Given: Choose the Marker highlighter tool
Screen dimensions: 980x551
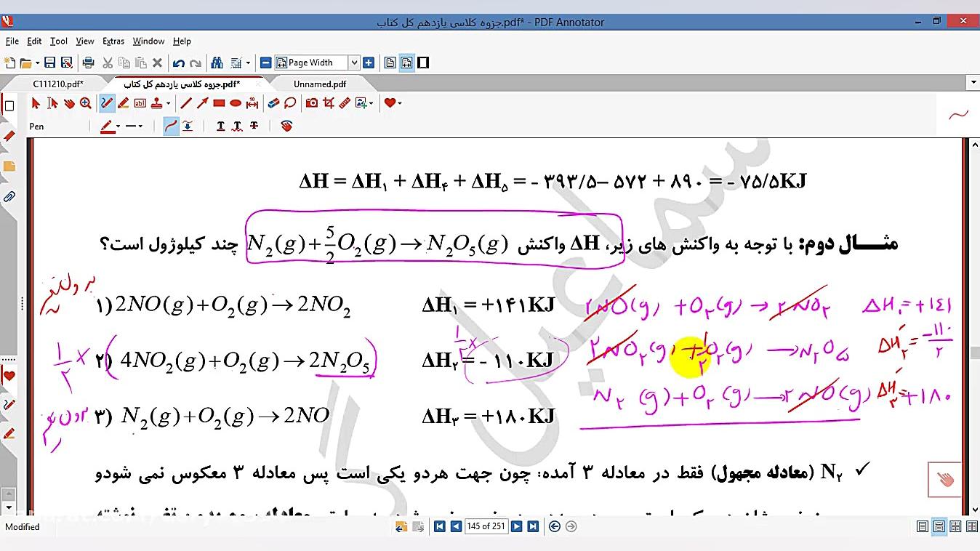Looking at the screenshot, I should 123,103.
